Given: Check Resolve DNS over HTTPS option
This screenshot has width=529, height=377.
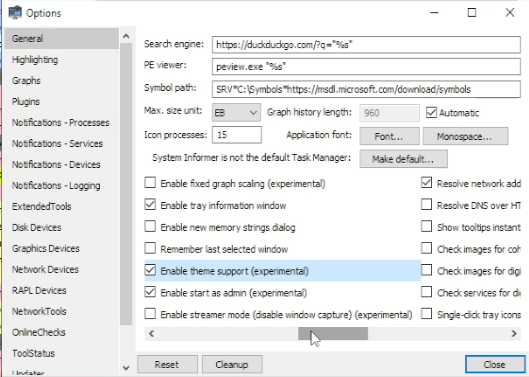Looking at the screenshot, I should pyautogui.click(x=426, y=205).
